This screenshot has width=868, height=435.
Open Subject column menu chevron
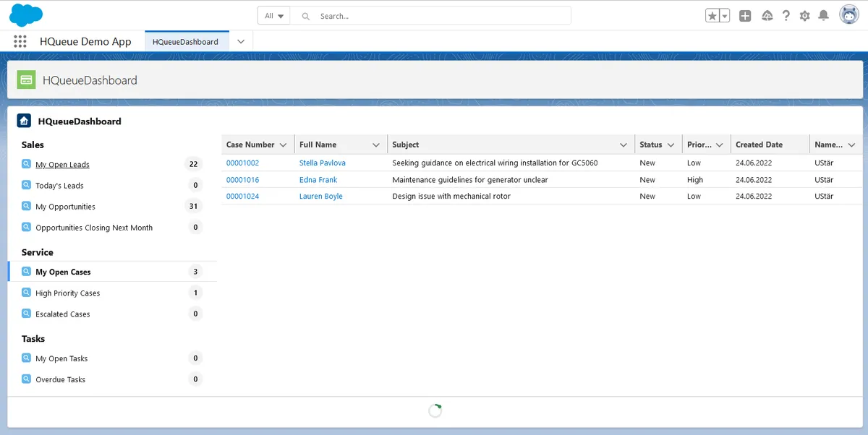624,145
